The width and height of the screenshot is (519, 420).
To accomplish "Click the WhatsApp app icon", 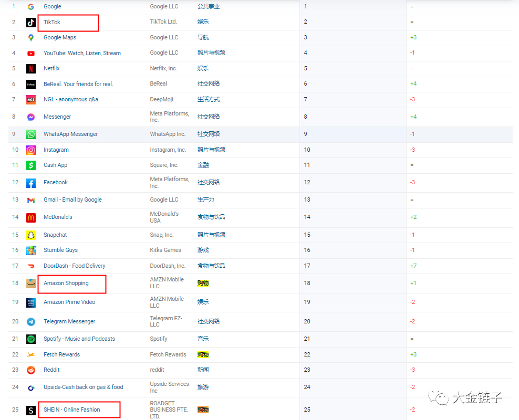I will 31,134.
